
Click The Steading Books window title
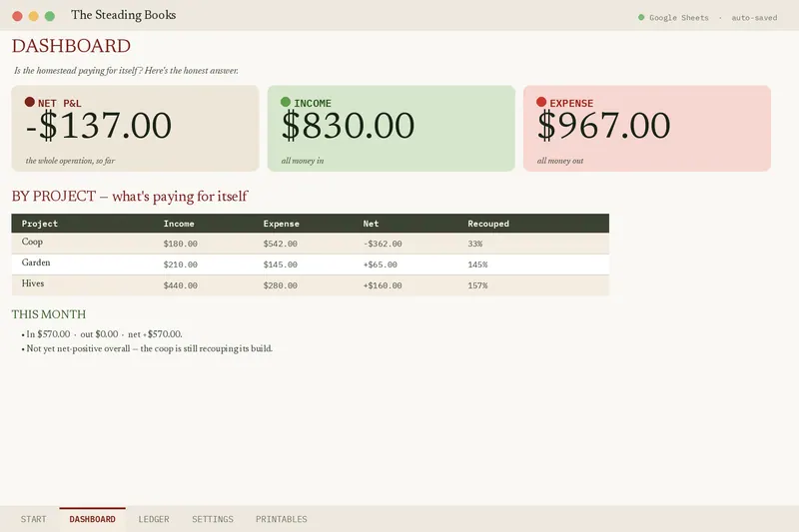point(123,15)
